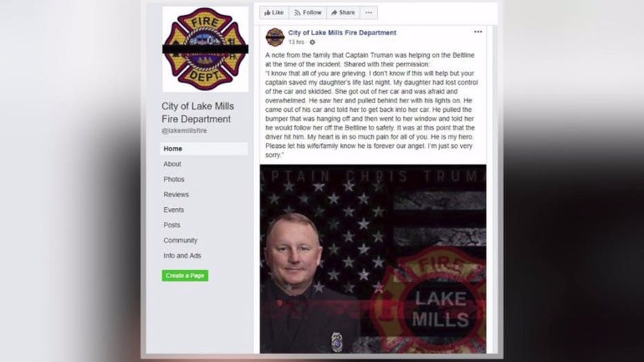Viewport: 644px width, 362px height.
Task: Open the City of Lake Mills Fire Department post link
Action: tap(342, 33)
